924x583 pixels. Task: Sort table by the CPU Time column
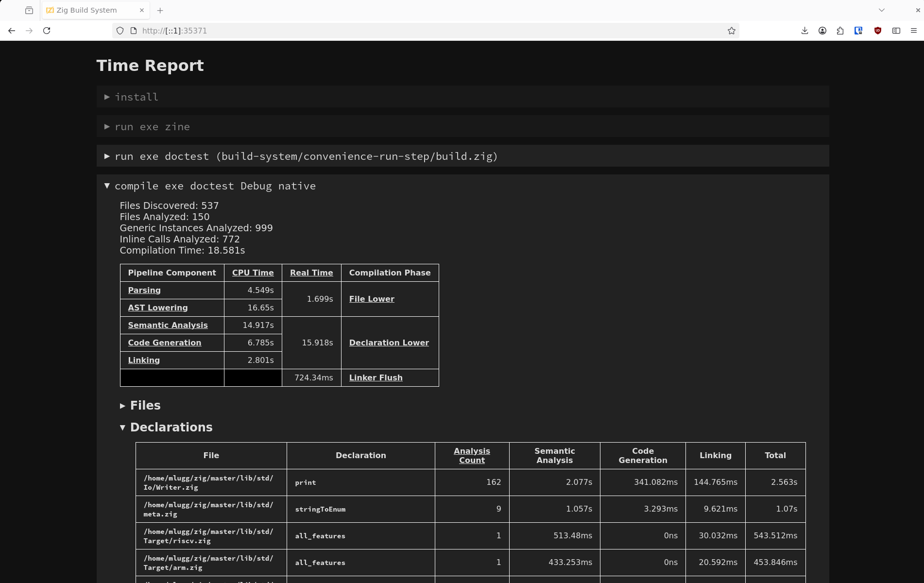[x=253, y=273]
